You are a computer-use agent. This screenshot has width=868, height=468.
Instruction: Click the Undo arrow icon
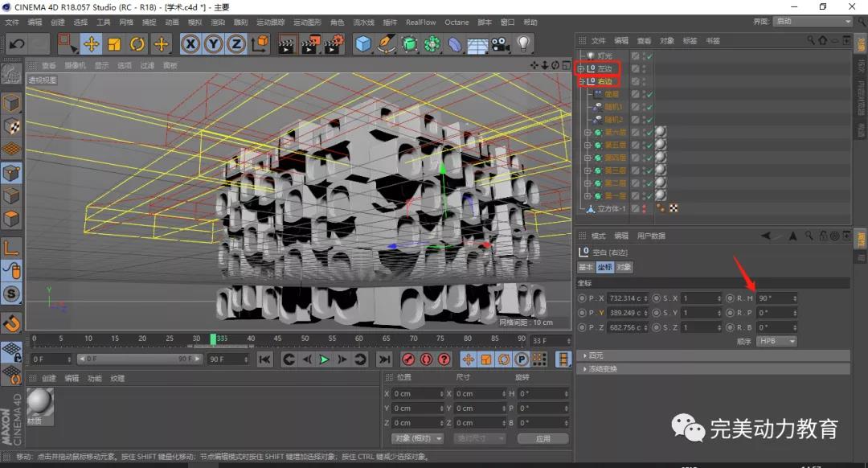[18, 44]
